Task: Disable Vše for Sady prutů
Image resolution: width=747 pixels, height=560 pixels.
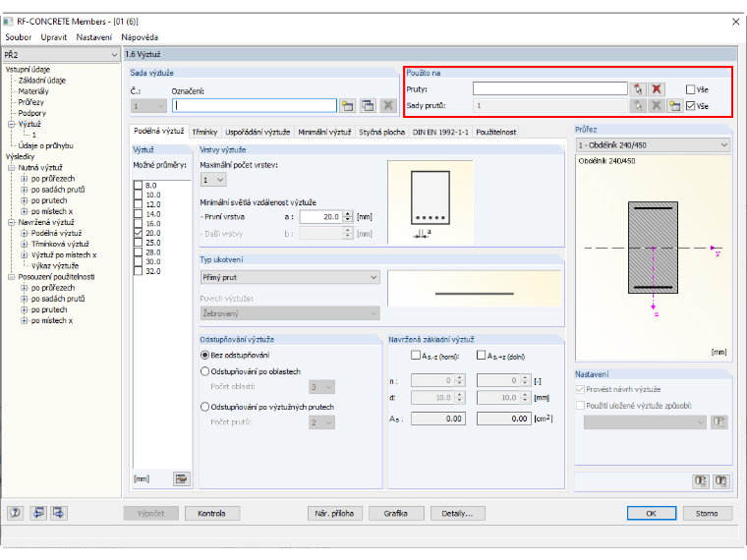Action: tap(690, 106)
